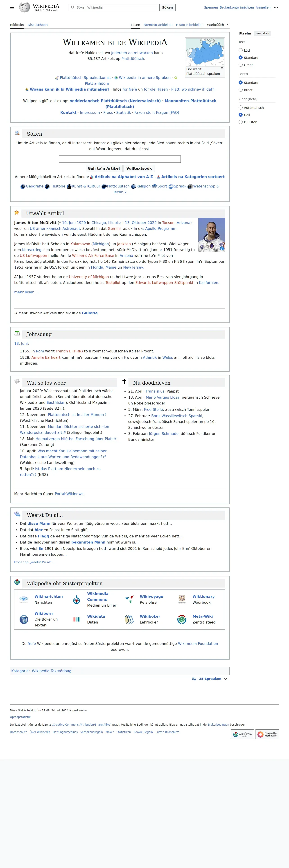
Task: Open the Diskuschoon tab
Action: [x=38, y=25]
